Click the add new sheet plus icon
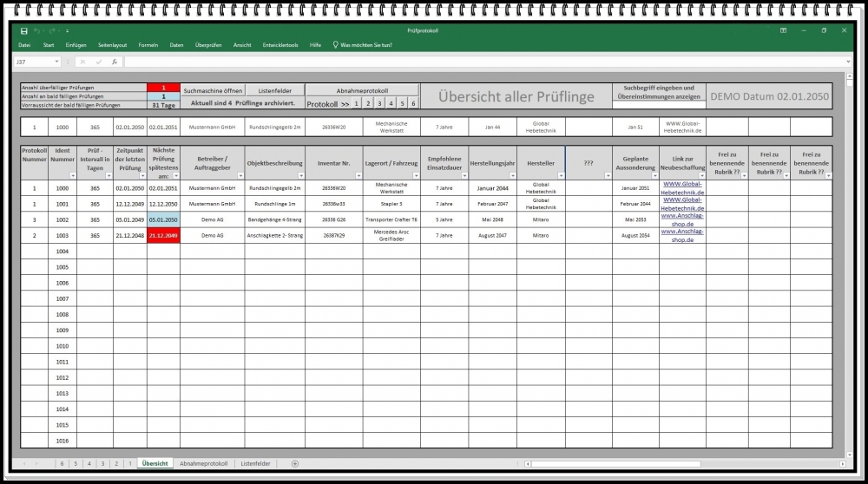 (x=295, y=464)
